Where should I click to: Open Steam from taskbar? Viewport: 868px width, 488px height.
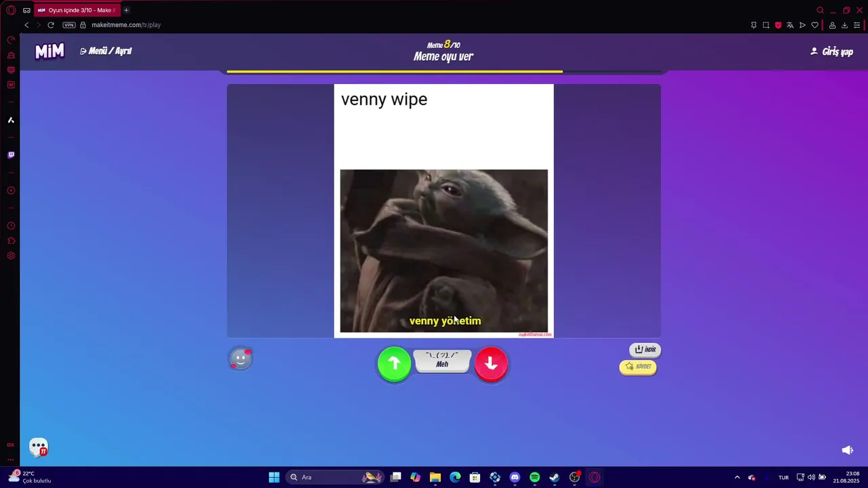[554, 477]
